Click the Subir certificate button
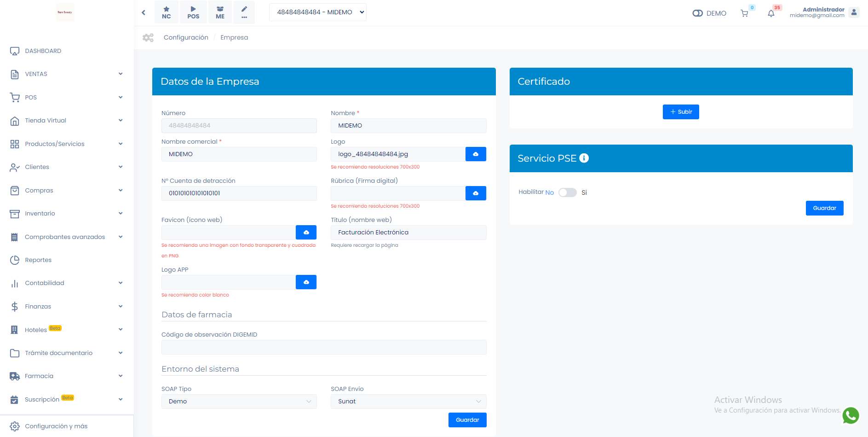This screenshot has width=868, height=437. pyautogui.click(x=681, y=112)
